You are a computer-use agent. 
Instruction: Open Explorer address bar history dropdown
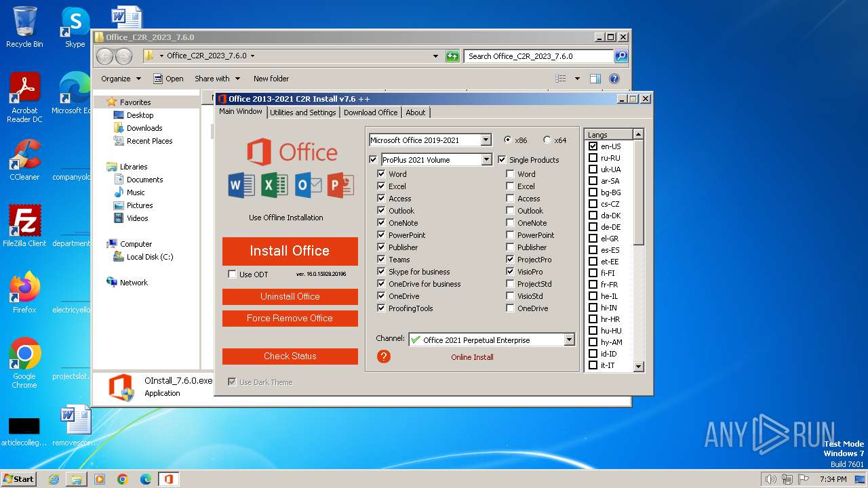435,56
